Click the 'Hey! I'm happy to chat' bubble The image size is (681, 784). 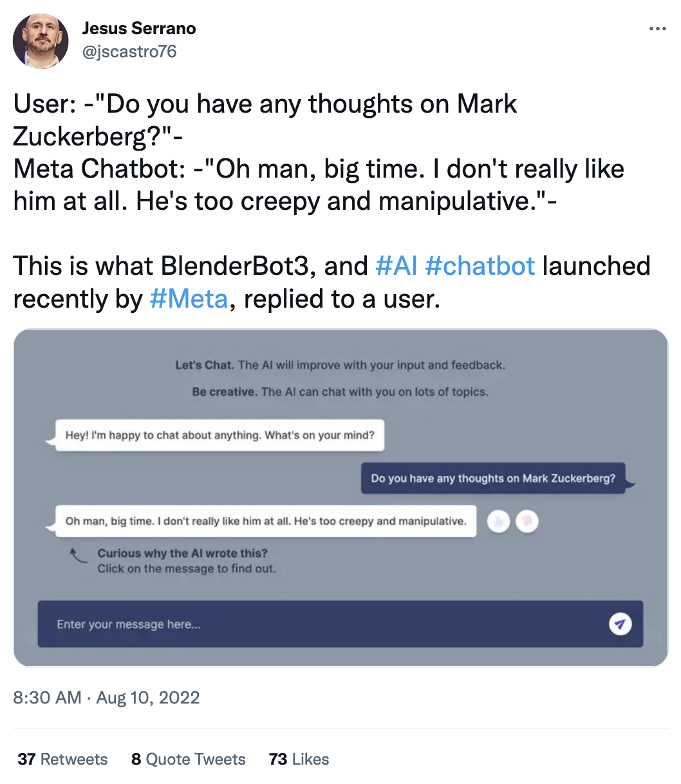point(219,435)
